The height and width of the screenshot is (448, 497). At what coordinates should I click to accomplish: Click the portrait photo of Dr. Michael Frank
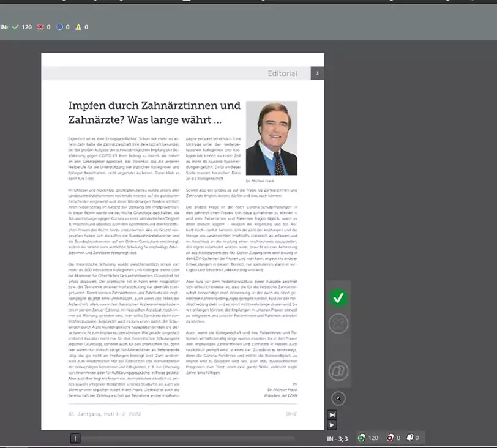click(272, 138)
